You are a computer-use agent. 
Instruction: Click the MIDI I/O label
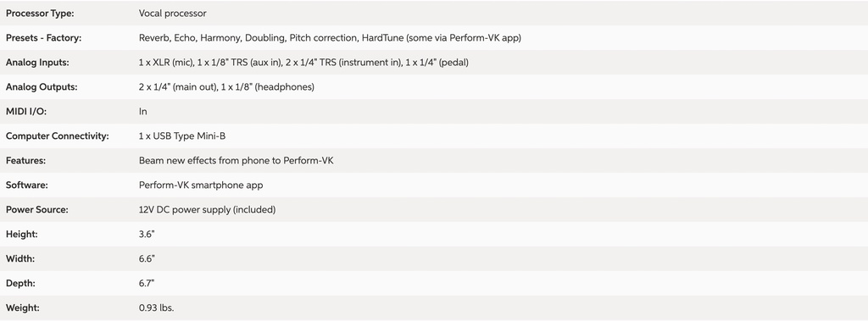[26, 111]
